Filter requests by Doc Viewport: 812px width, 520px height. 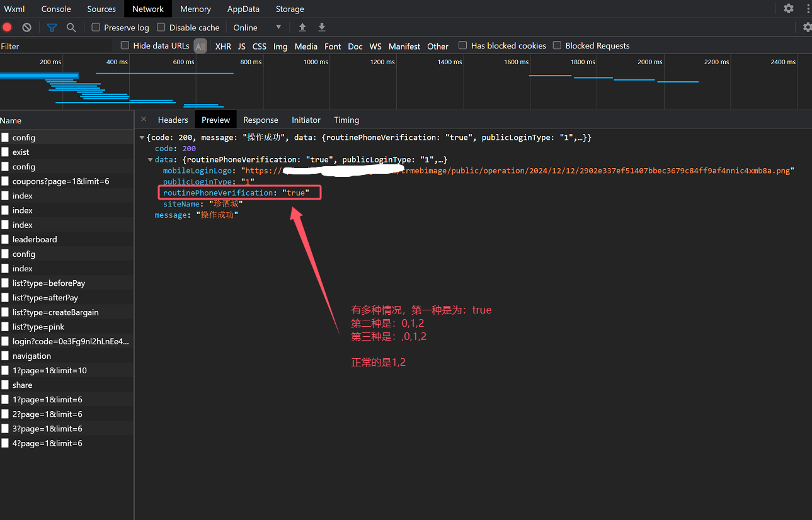click(x=355, y=46)
